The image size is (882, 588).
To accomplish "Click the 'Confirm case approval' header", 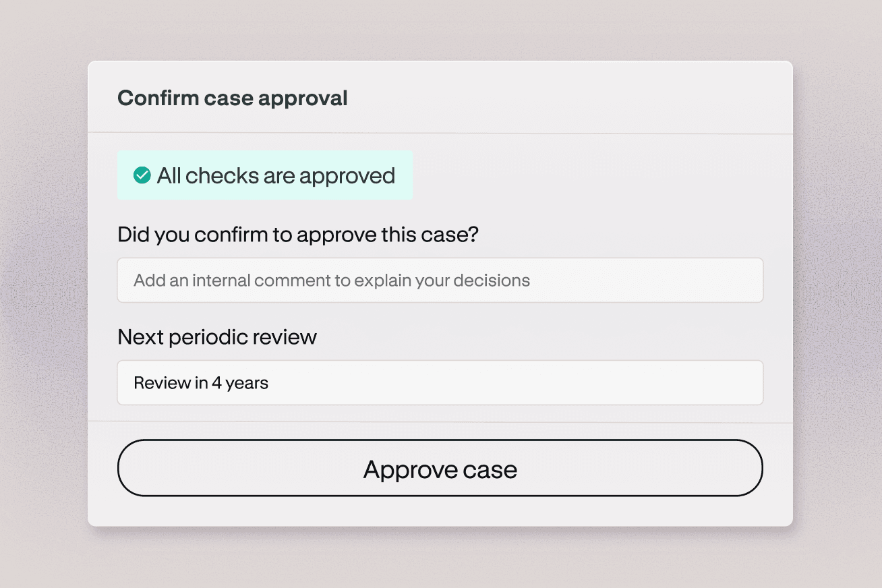I will tap(232, 97).
